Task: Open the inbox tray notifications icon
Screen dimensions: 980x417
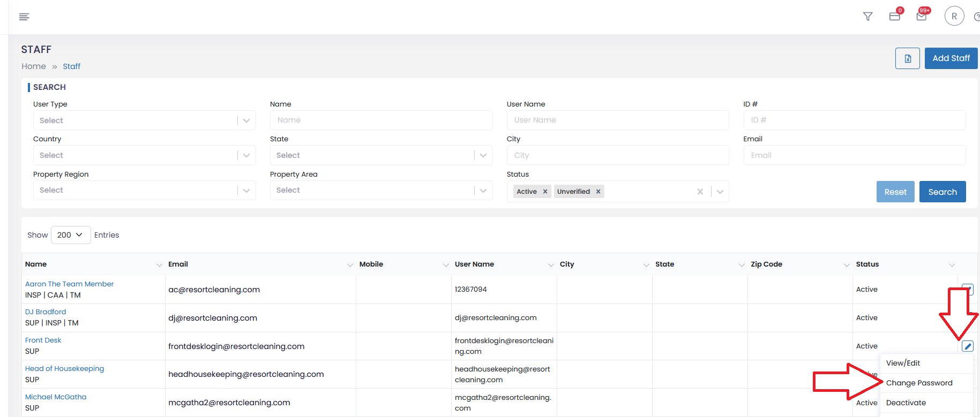Action: point(894,17)
